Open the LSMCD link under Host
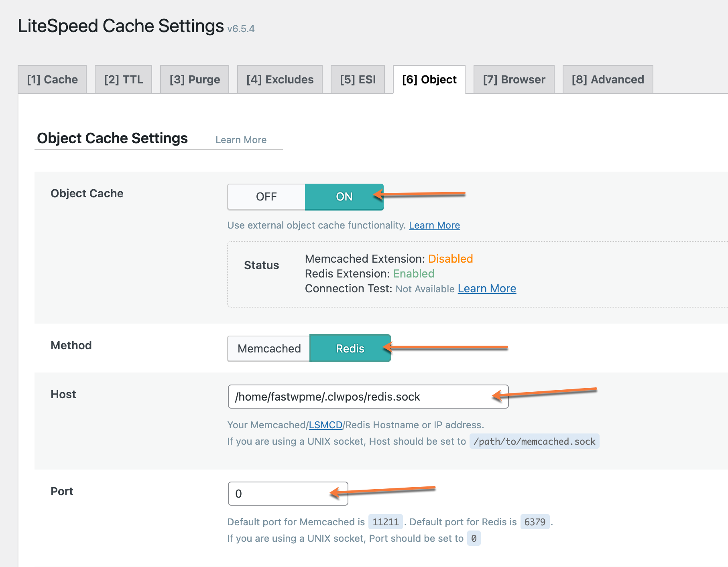 coord(325,425)
